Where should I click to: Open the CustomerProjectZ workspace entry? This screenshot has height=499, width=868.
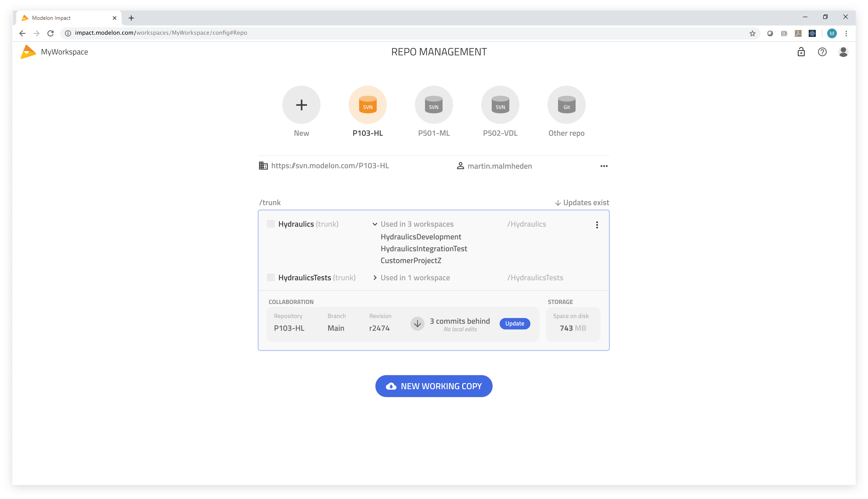(411, 260)
